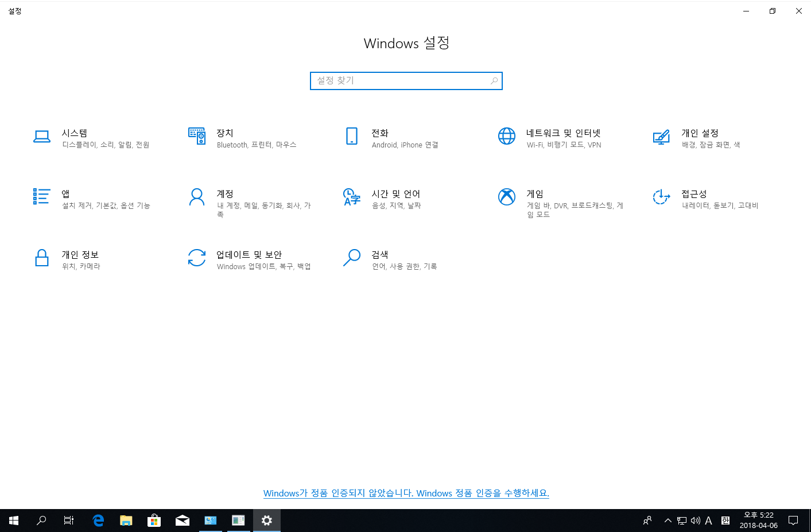Open Microsoft Store from the taskbar
Screen dimensions: 811x532
[154, 521]
